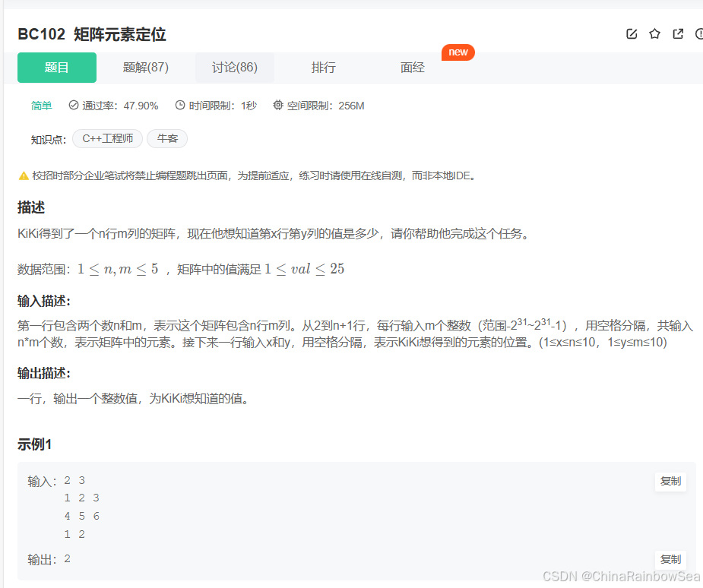
Task: Open the 题解(87) tab
Action: [146, 67]
